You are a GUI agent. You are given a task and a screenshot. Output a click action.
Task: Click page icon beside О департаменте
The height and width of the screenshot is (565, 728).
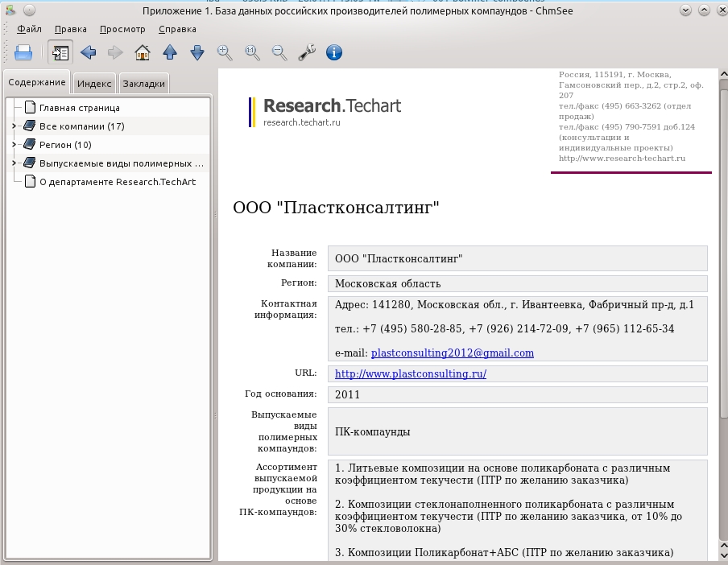click(x=30, y=182)
